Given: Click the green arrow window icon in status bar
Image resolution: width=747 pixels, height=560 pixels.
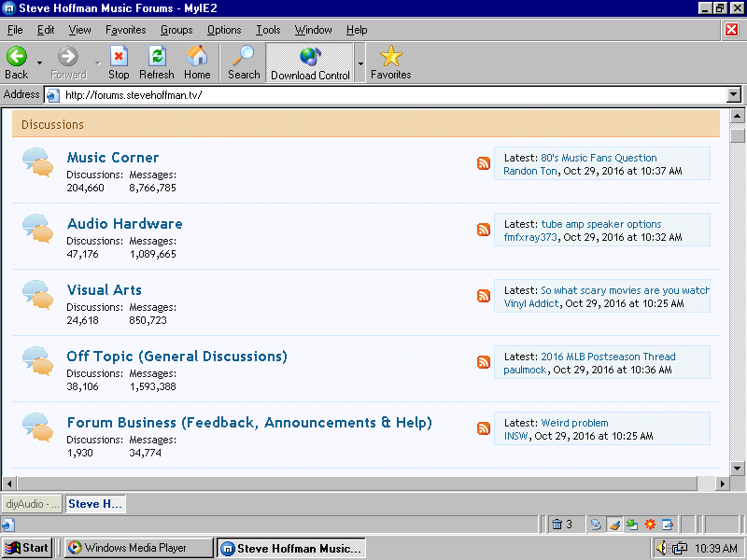Looking at the screenshot, I should (x=632, y=525).
